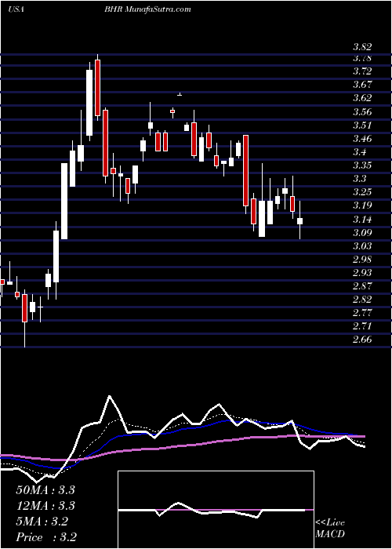Image resolution: width=392 pixels, height=549 pixels.
Task: Click the 3.14 price axis label
Action: [362, 220]
